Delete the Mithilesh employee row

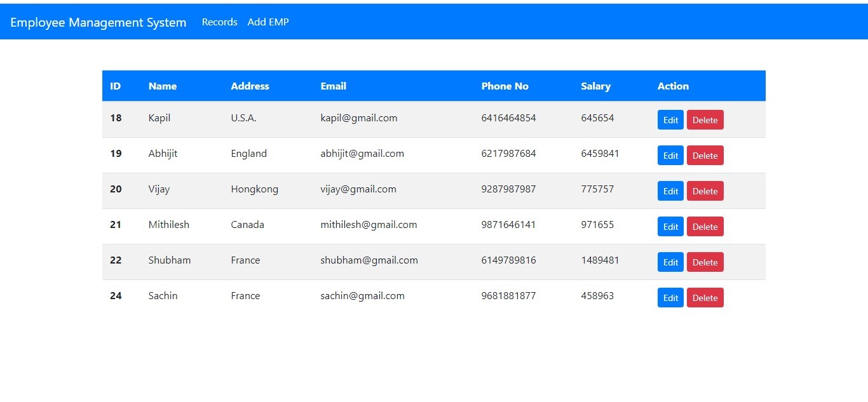pos(705,227)
